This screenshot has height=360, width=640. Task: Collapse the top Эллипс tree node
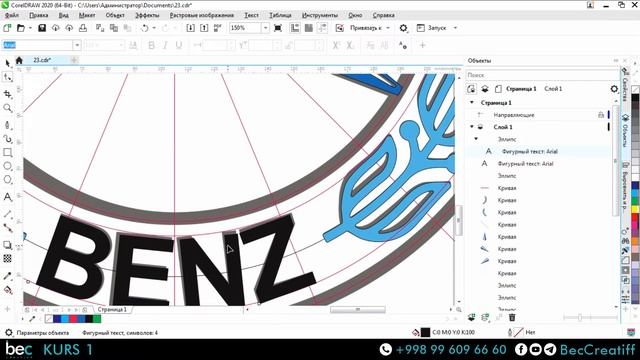(476, 139)
